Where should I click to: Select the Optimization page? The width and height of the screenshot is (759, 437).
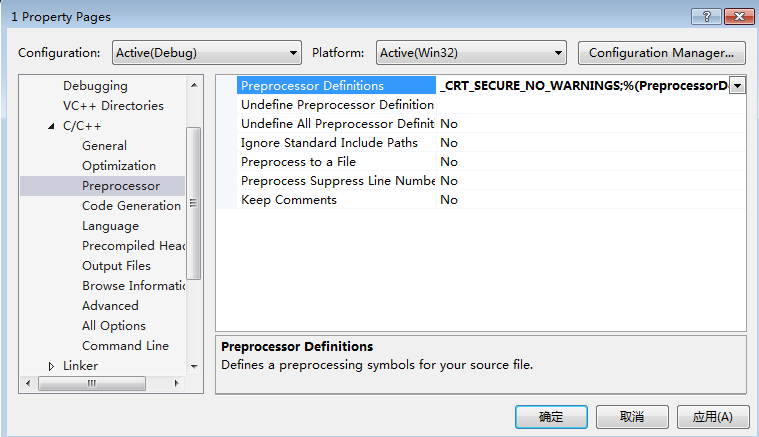119,166
